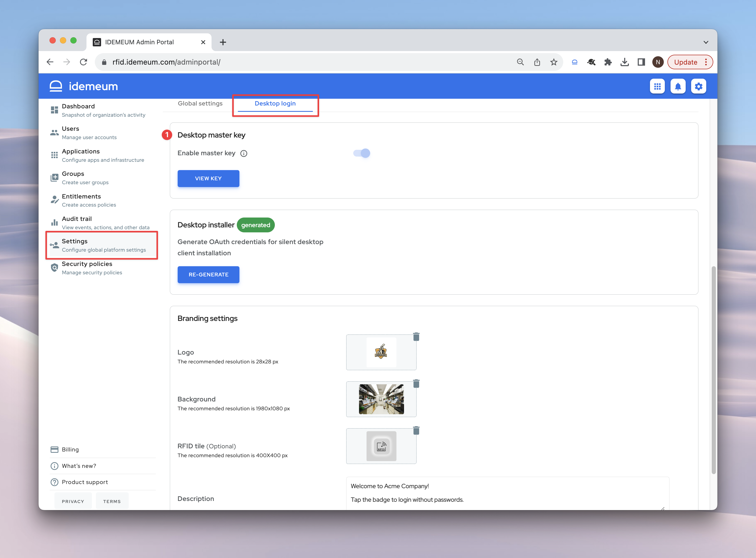This screenshot has width=756, height=558.
Task: Go back to the previous page
Action: (x=50, y=62)
